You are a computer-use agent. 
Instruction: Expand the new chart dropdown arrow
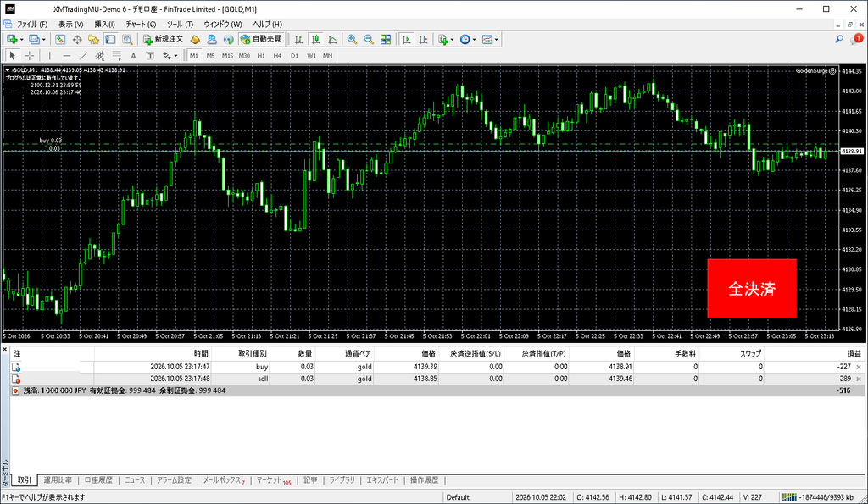[21, 40]
